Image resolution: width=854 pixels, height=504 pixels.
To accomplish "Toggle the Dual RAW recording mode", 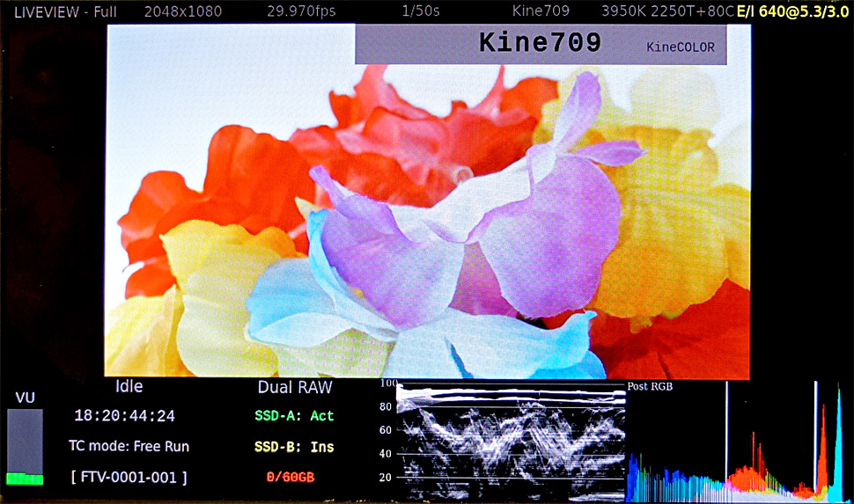I will click(293, 387).
